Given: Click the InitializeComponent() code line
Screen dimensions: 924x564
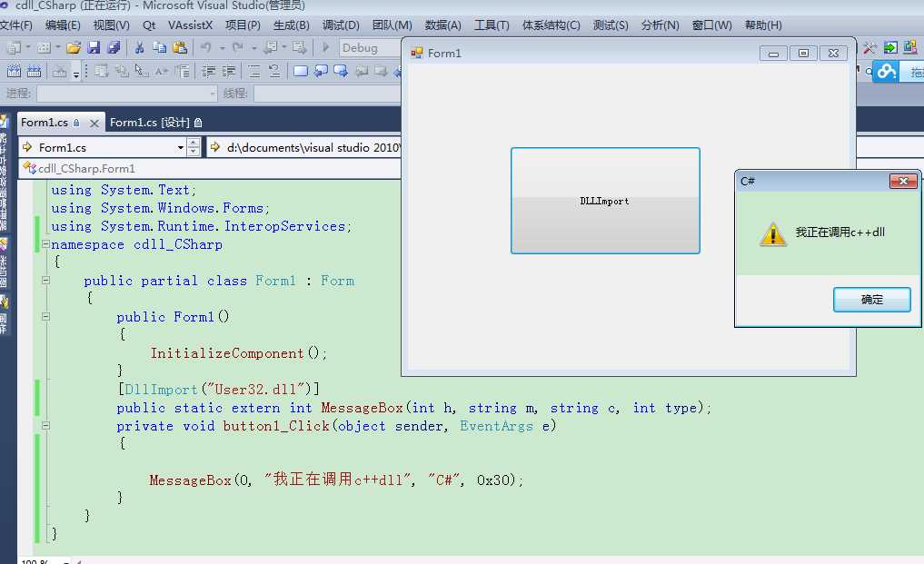Looking at the screenshot, I should [239, 353].
